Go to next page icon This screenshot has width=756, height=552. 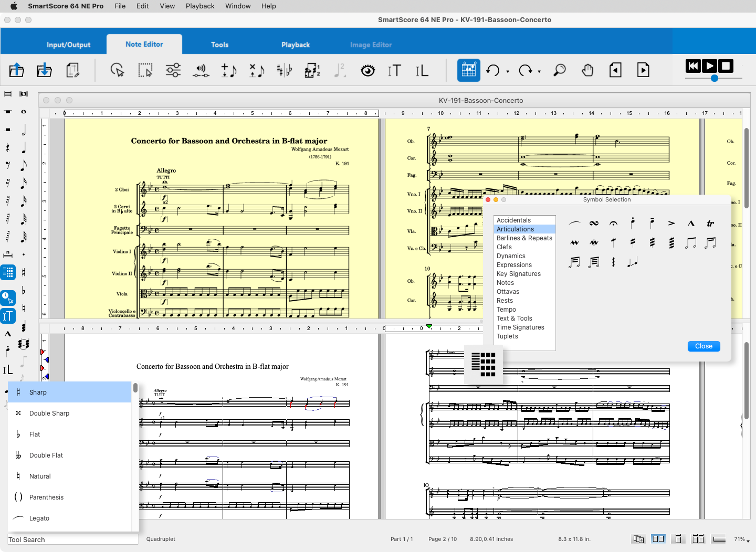643,70
